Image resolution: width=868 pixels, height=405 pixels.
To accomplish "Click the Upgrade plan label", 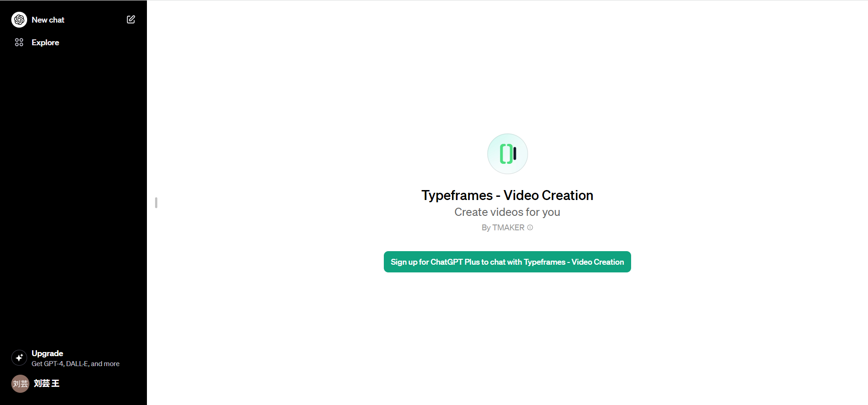I will click(47, 353).
